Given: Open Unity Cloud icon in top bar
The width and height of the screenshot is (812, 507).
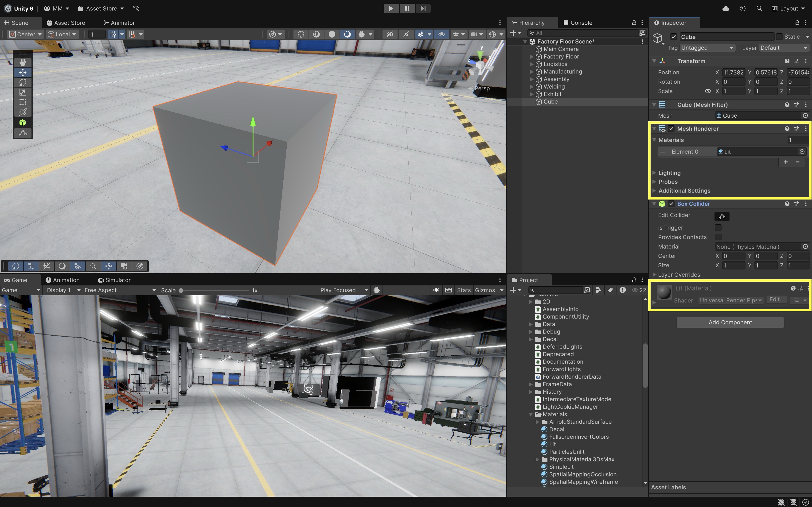Looking at the screenshot, I should click(x=726, y=8).
